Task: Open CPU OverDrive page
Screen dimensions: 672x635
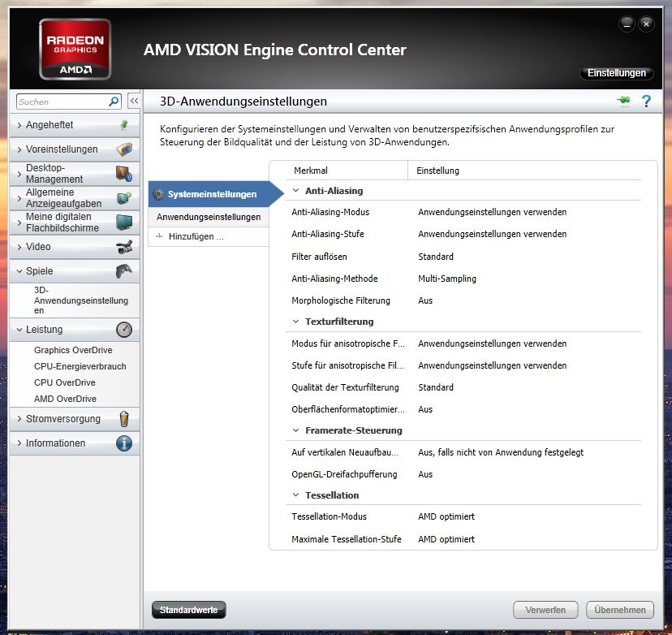Action: click(65, 382)
